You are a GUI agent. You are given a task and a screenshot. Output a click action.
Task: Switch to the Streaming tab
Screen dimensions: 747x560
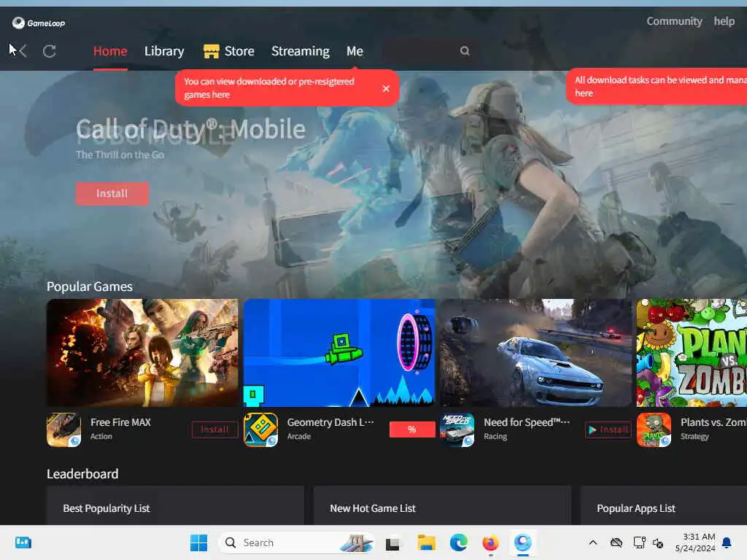pos(300,51)
